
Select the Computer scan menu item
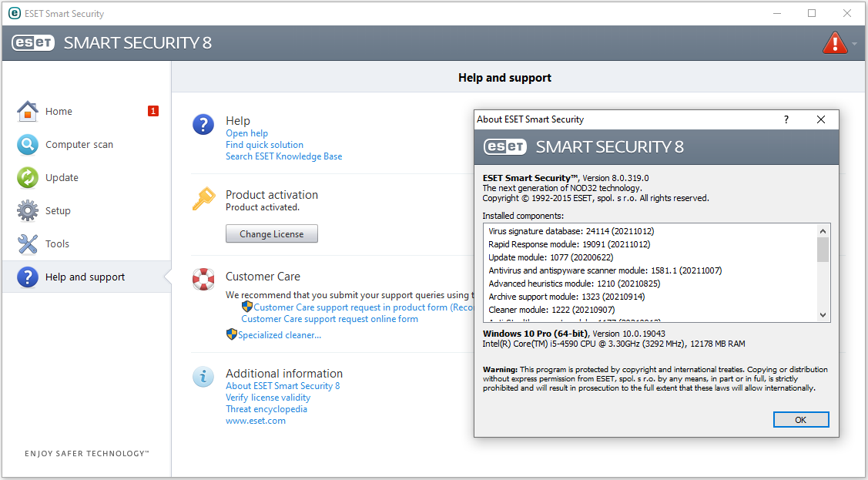79,145
